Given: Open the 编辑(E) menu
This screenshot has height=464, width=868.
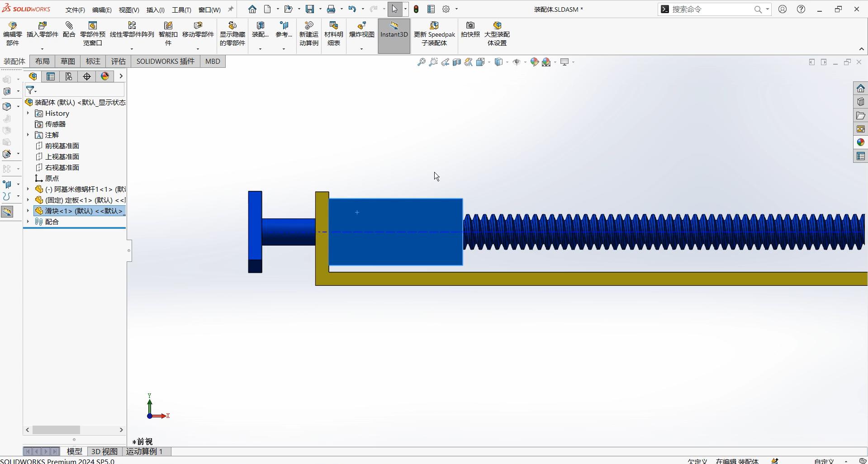Looking at the screenshot, I should click(x=102, y=9).
